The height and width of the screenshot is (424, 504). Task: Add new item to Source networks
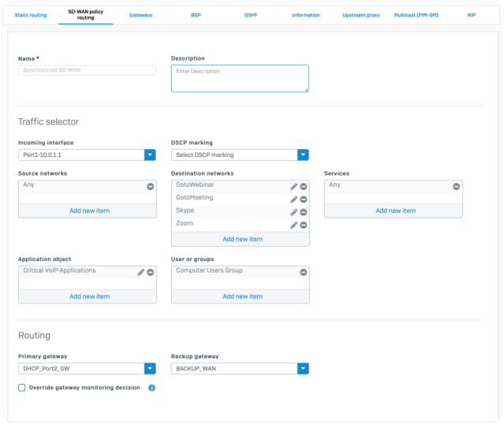89,210
